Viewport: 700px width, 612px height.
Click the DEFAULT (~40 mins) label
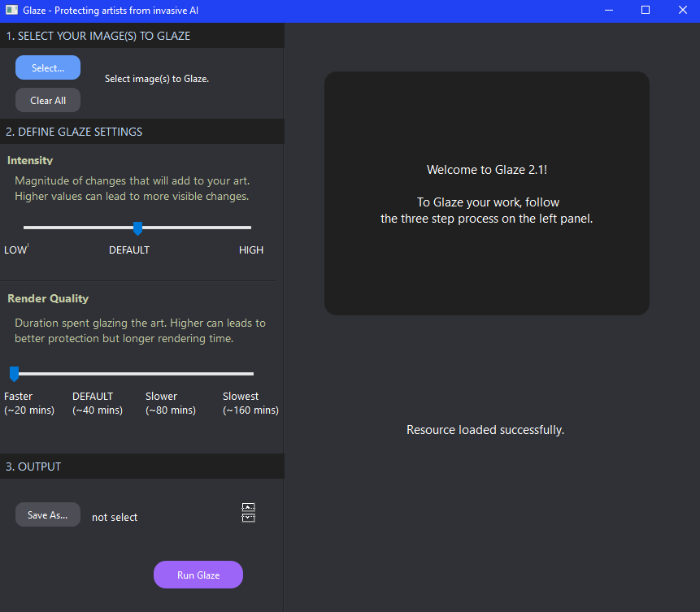(98, 403)
